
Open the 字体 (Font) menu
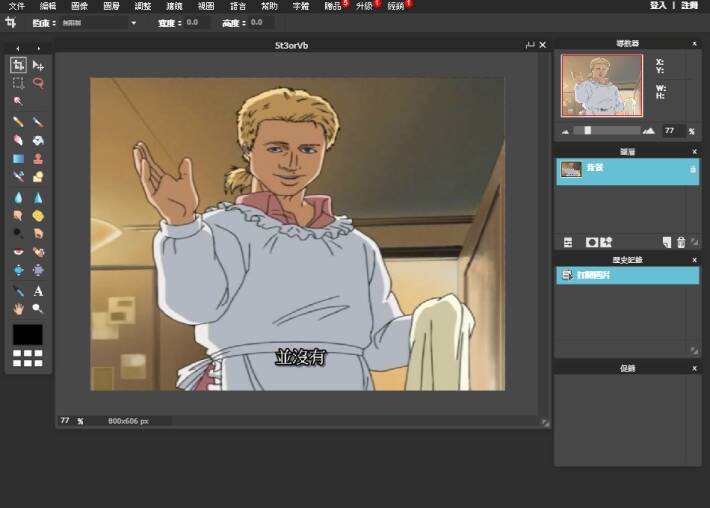(301, 6)
